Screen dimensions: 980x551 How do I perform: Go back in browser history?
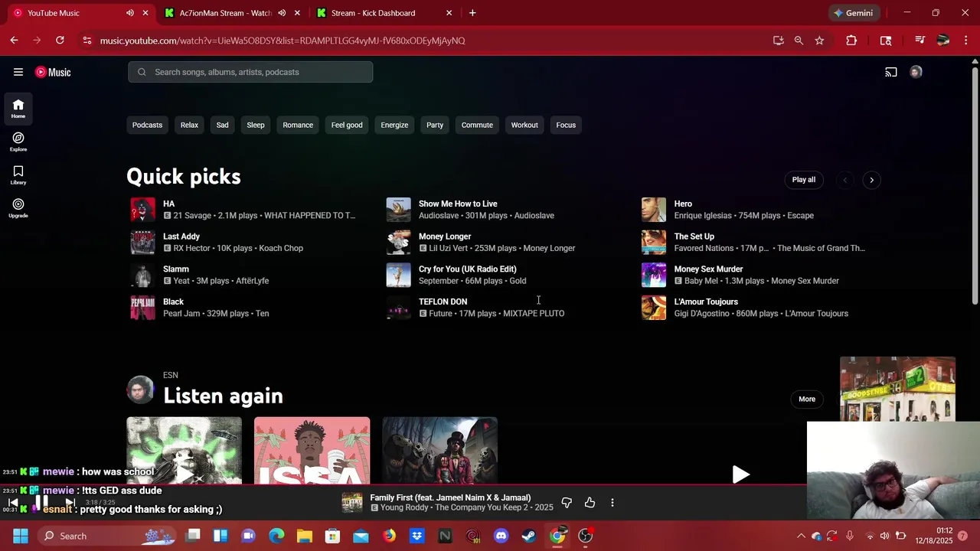(14, 41)
